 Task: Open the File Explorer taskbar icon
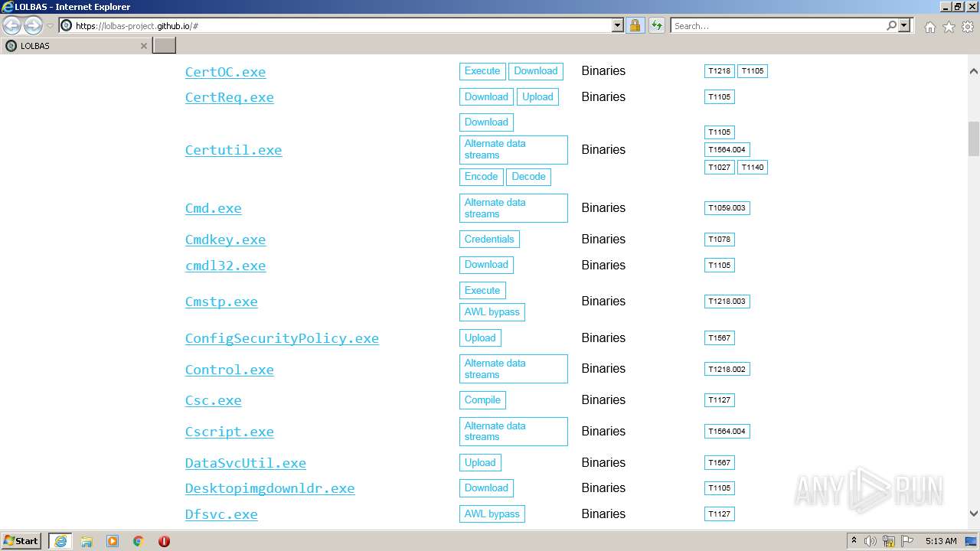click(x=87, y=541)
